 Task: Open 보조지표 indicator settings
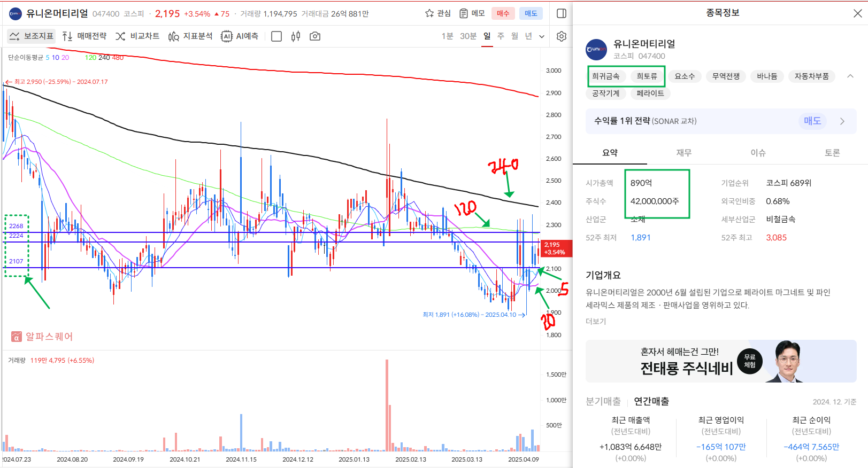click(x=32, y=36)
